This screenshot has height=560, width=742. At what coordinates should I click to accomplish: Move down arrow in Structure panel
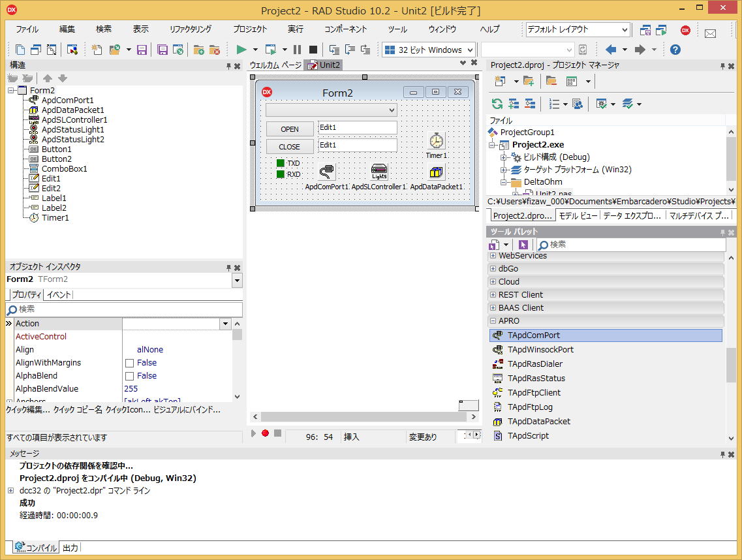coord(63,78)
